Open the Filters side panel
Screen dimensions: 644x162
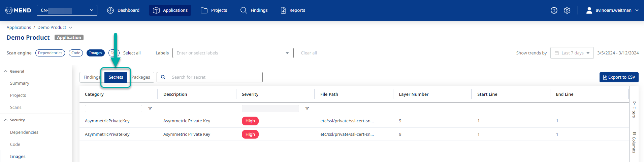pyautogui.click(x=634, y=109)
